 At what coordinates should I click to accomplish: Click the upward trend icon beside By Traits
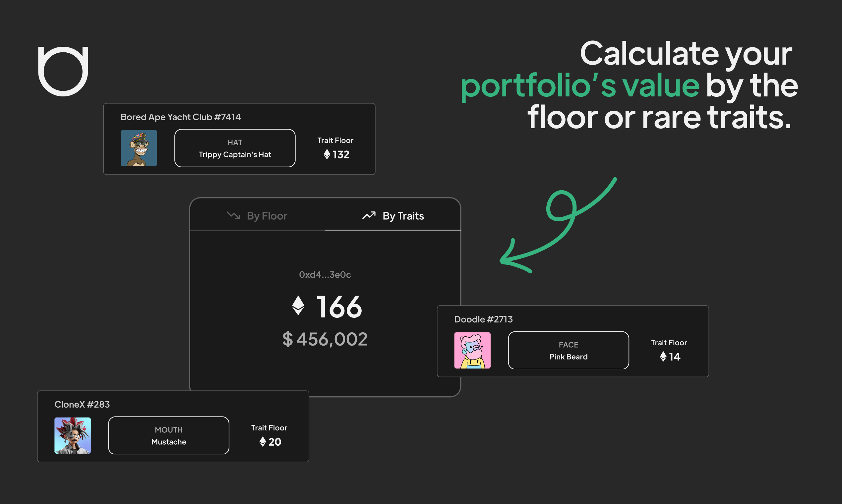369,215
